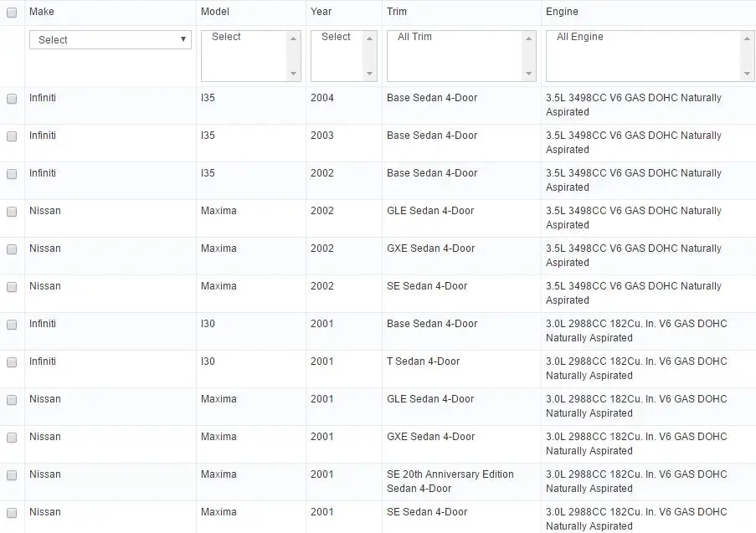The height and width of the screenshot is (533, 756).
Task: Click the SE Sedan 4-Door cell for 2002
Action: pyautogui.click(x=427, y=286)
